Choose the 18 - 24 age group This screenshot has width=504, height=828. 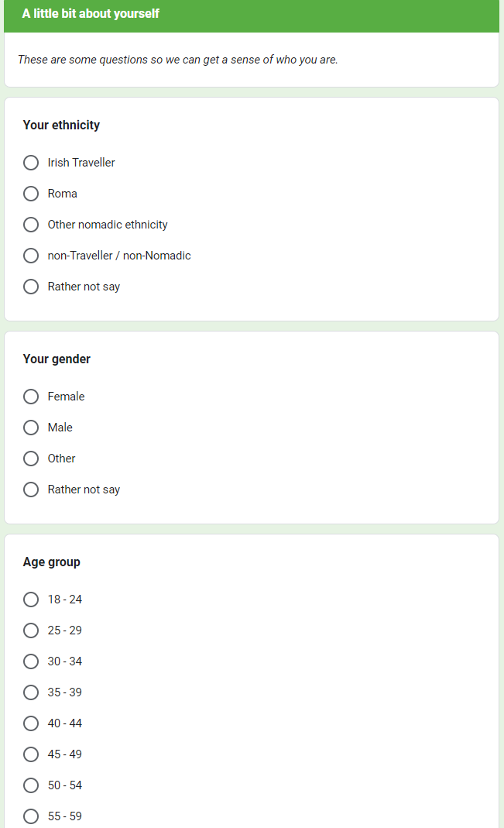[x=31, y=600]
